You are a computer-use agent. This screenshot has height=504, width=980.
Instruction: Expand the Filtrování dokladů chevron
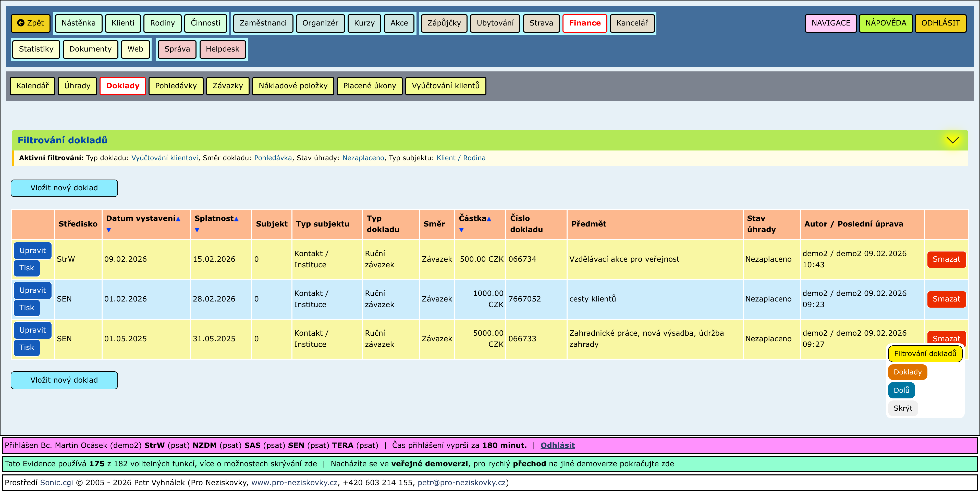952,140
